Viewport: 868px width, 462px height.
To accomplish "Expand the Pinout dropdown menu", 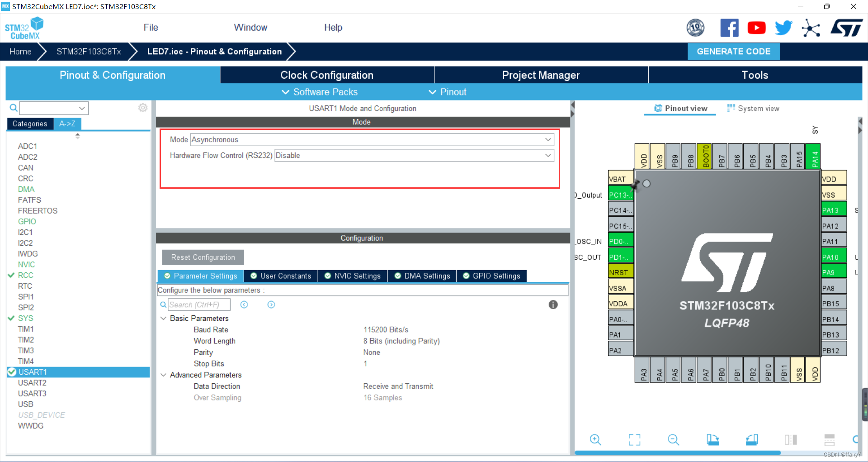I will point(448,92).
